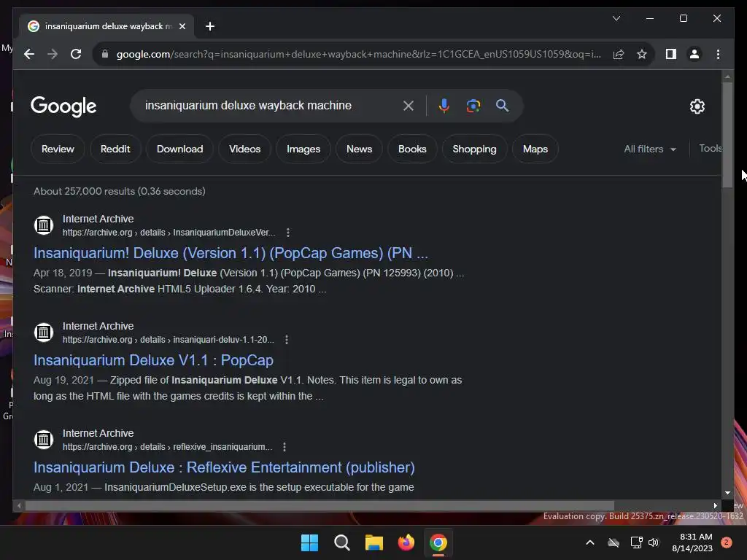Image resolution: width=747 pixels, height=560 pixels.
Task: Click the Chrome taskbar icon
Action: (x=438, y=542)
